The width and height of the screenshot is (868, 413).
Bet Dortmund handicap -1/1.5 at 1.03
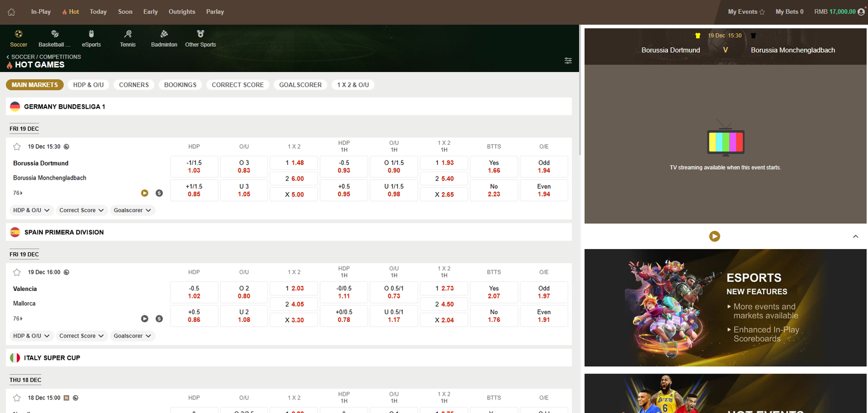[x=194, y=167]
